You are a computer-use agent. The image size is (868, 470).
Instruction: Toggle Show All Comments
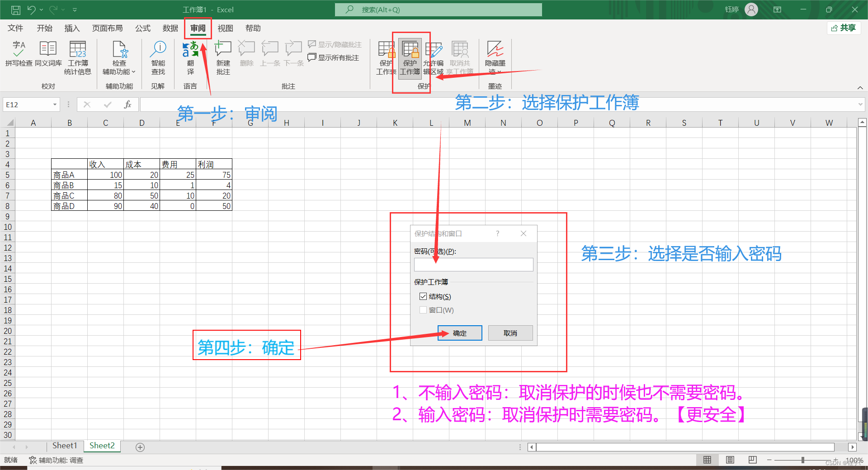click(x=333, y=57)
